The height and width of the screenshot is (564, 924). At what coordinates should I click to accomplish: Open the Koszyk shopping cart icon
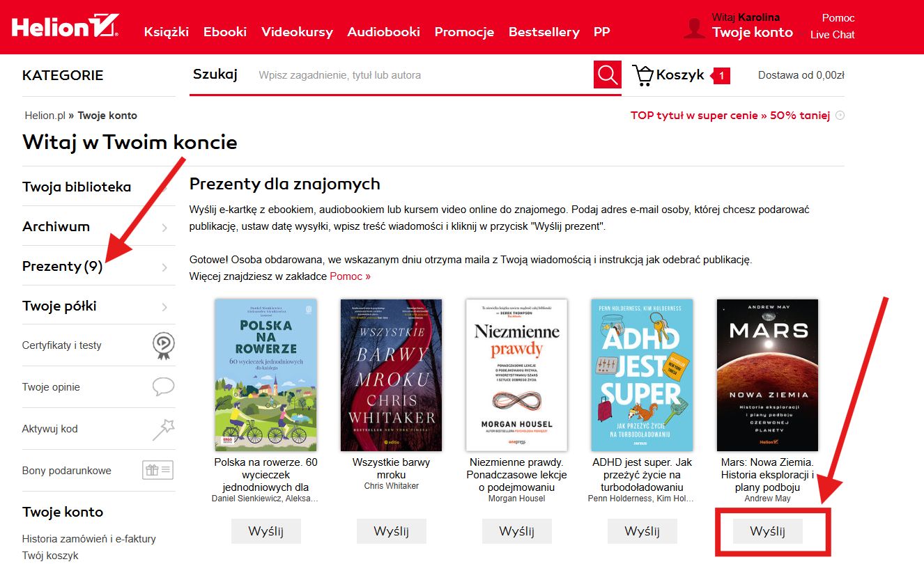(x=642, y=75)
